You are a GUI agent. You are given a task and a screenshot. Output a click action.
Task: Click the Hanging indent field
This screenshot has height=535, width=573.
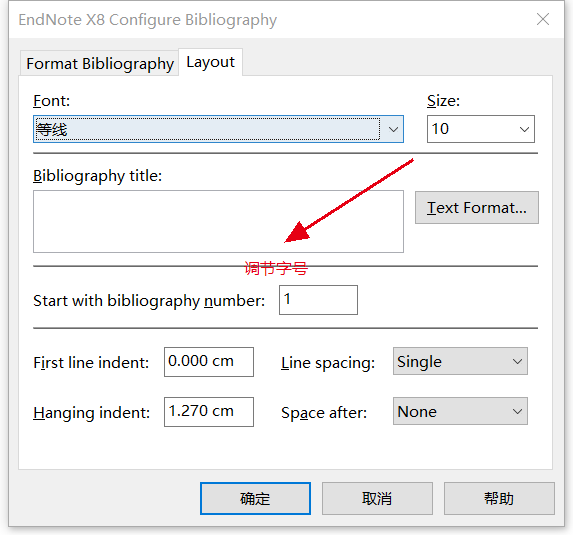tap(209, 412)
